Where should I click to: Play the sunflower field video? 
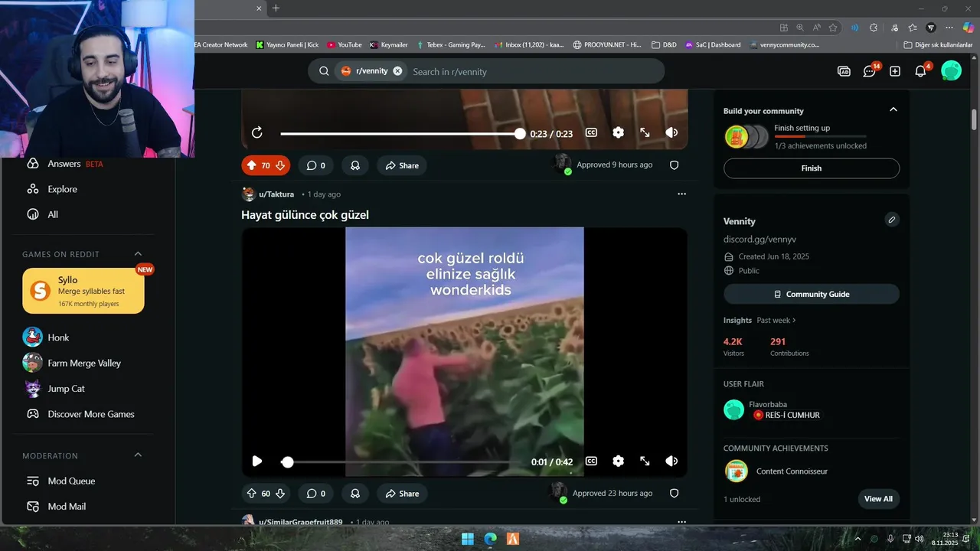[x=257, y=461]
